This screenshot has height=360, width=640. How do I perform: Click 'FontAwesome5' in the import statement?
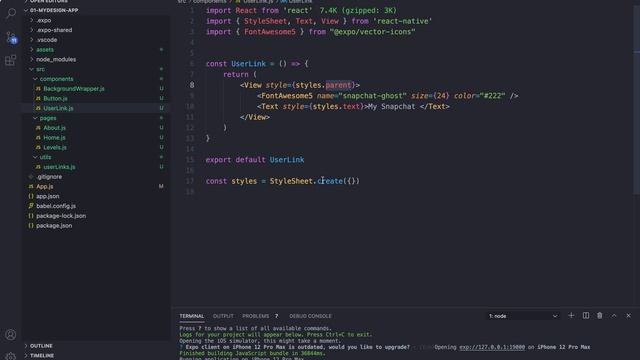[269, 32]
